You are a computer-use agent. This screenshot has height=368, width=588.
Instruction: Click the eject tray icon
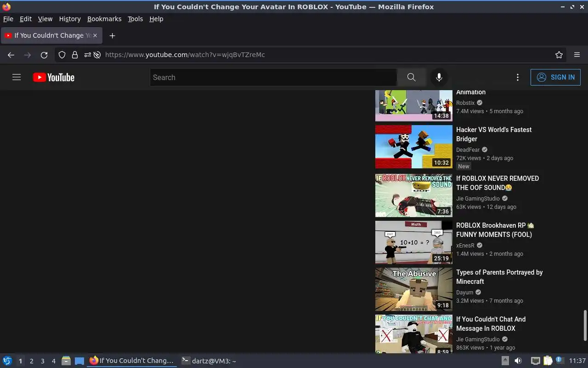(505, 361)
